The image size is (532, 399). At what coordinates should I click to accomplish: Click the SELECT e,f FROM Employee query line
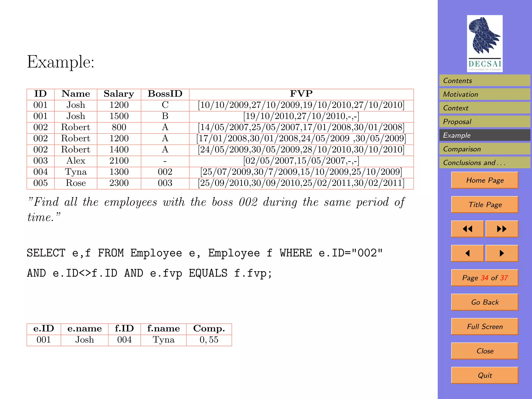click(x=205, y=253)
